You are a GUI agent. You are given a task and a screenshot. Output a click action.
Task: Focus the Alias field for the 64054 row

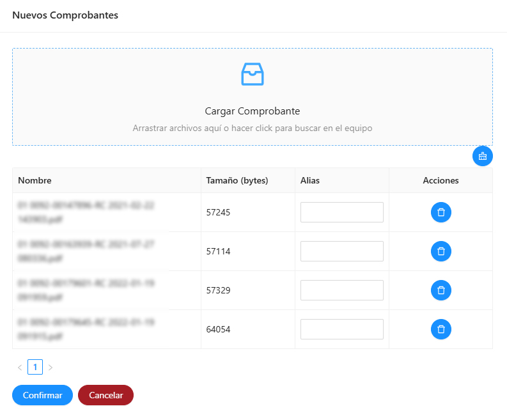coord(342,329)
